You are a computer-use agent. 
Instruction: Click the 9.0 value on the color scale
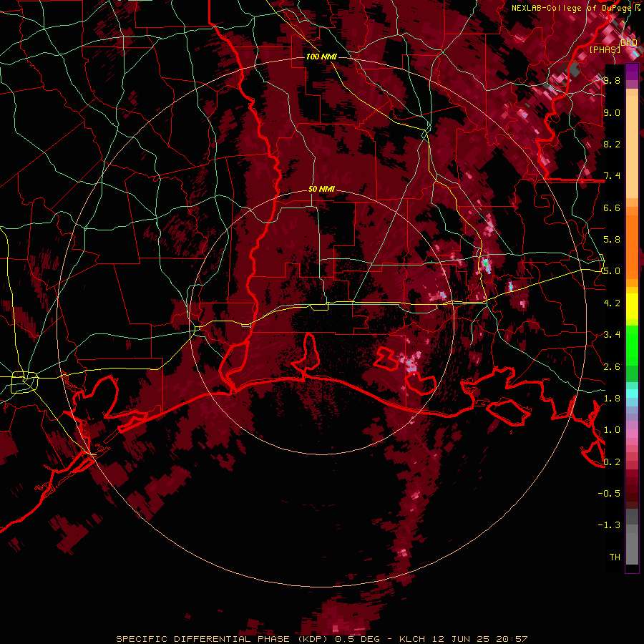point(612,112)
